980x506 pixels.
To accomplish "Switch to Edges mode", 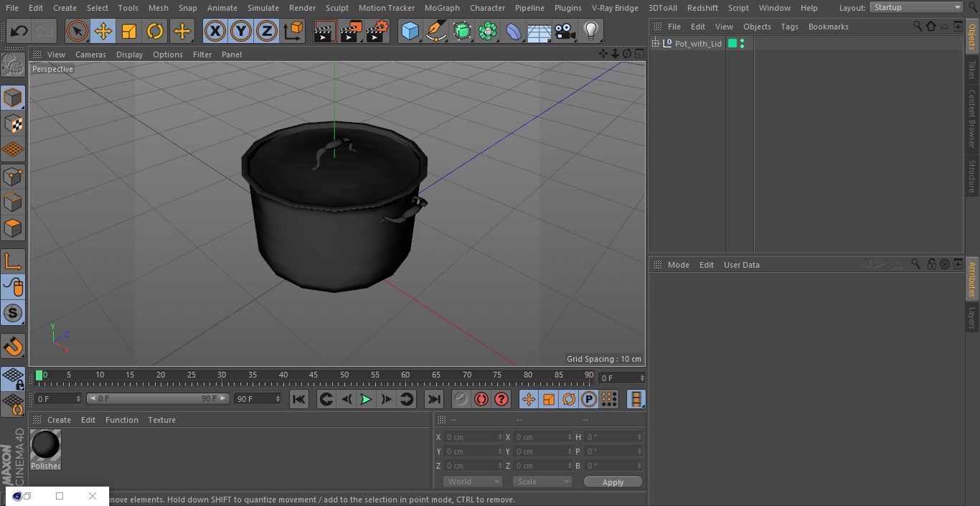I will coord(13,202).
